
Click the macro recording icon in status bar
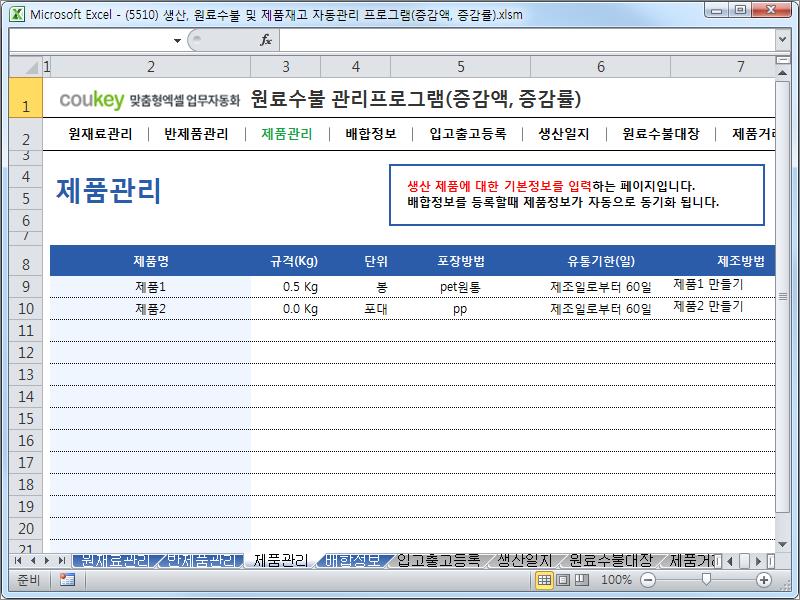67,580
